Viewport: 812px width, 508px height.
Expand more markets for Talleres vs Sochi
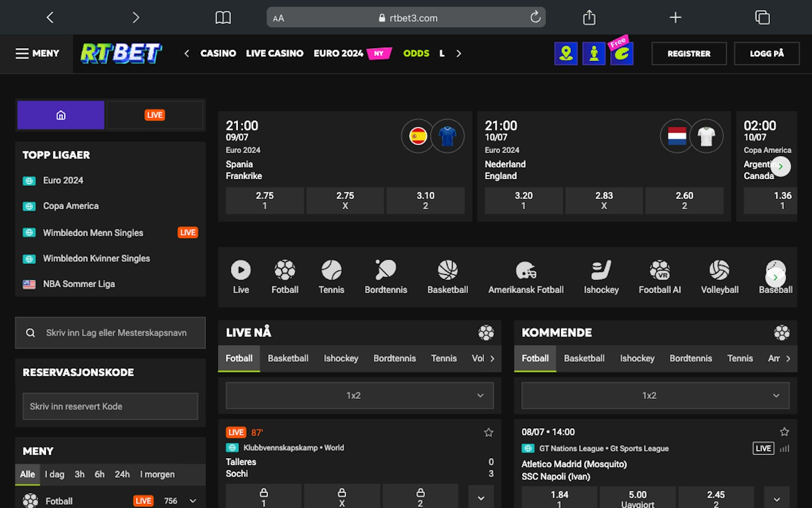point(481,498)
